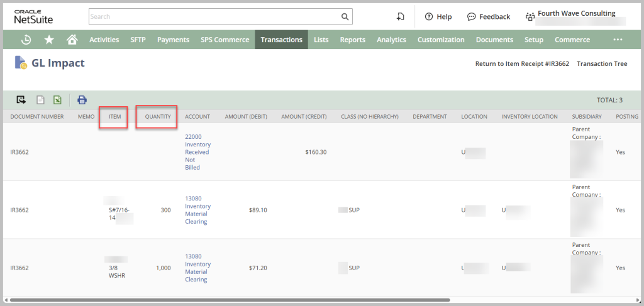Open the Transaction Tree link
The image size is (644, 306).
click(x=602, y=64)
